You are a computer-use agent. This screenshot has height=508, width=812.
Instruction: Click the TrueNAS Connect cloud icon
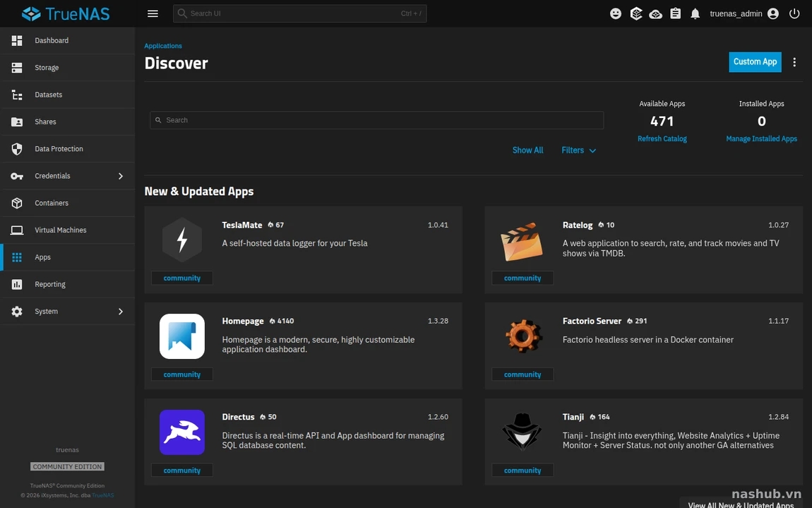tap(656, 13)
